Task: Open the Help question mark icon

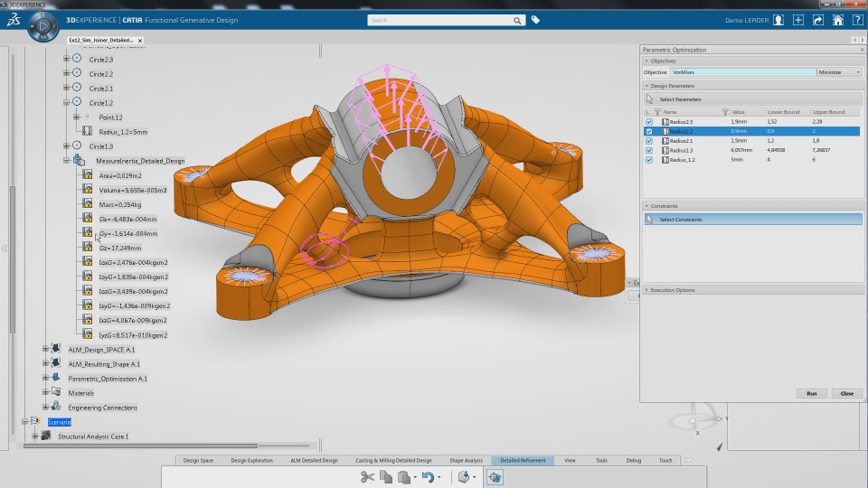Action: pyautogui.click(x=858, y=20)
